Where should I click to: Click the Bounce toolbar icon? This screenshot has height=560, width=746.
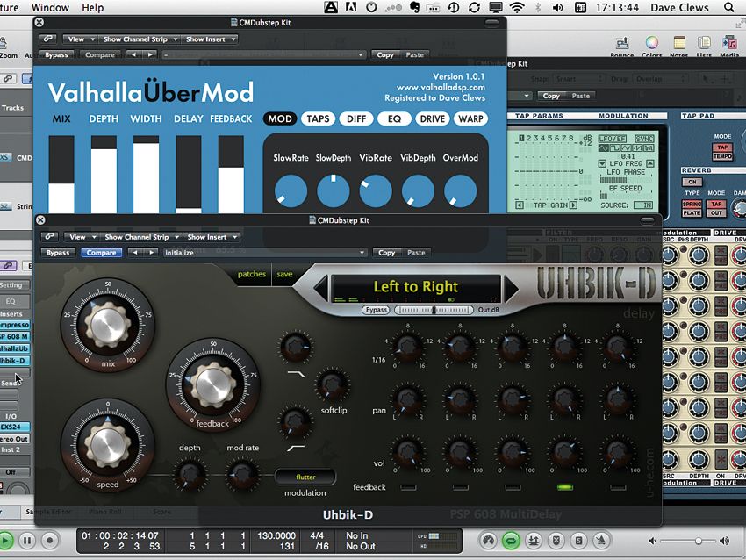click(x=622, y=43)
